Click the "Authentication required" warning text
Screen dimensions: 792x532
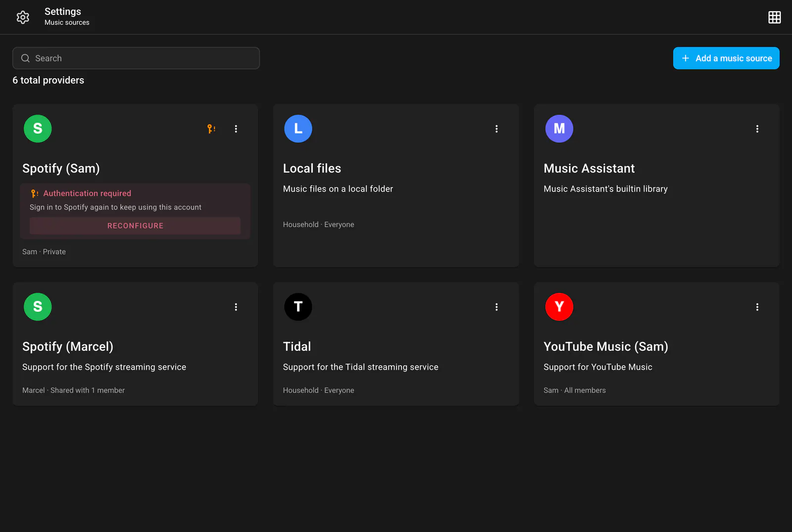(x=87, y=193)
